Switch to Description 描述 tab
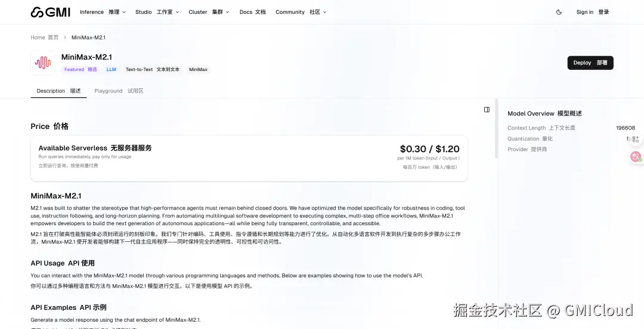 coord(58,91)
